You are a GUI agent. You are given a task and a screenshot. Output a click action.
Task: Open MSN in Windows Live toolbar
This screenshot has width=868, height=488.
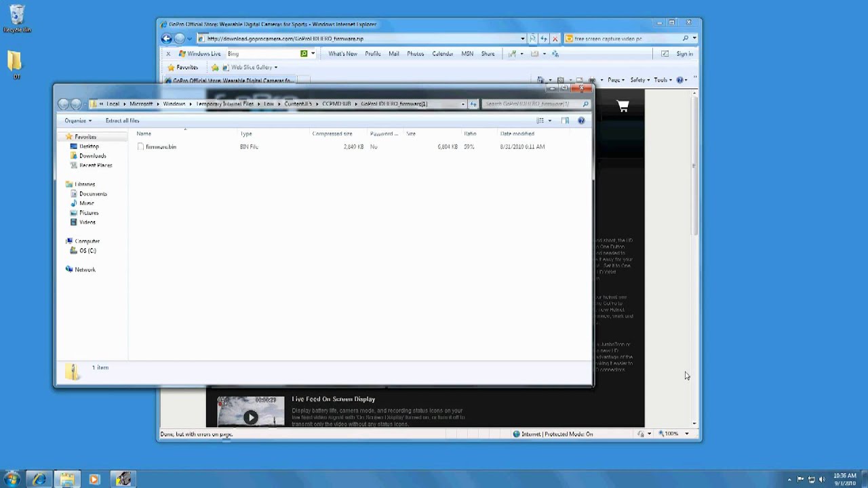coord(467,54)
